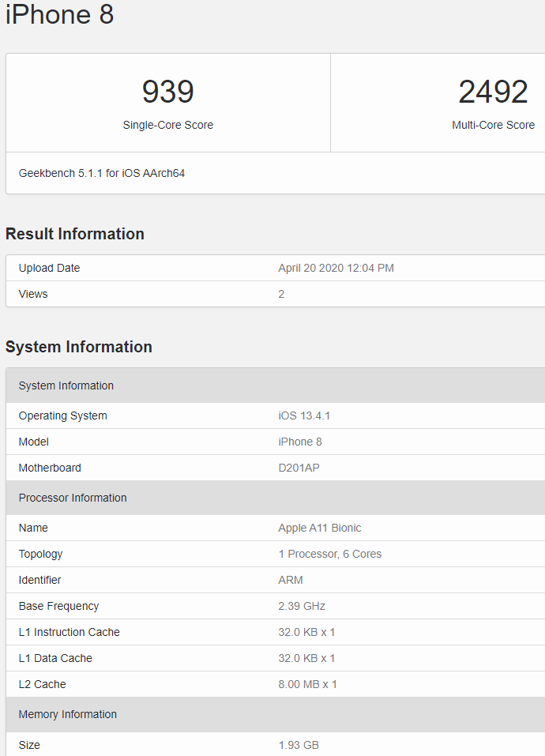Click the Processor Information table header
Image resolution: width=545 pixels, height=756 pixels.
275,498
